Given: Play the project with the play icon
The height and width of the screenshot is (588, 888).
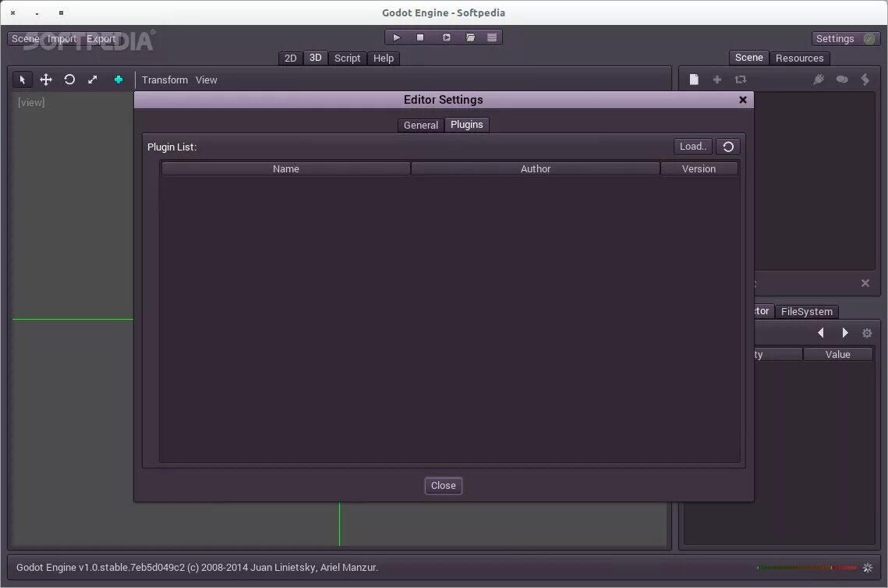Looking at the screenshot, I should [396, 37].
